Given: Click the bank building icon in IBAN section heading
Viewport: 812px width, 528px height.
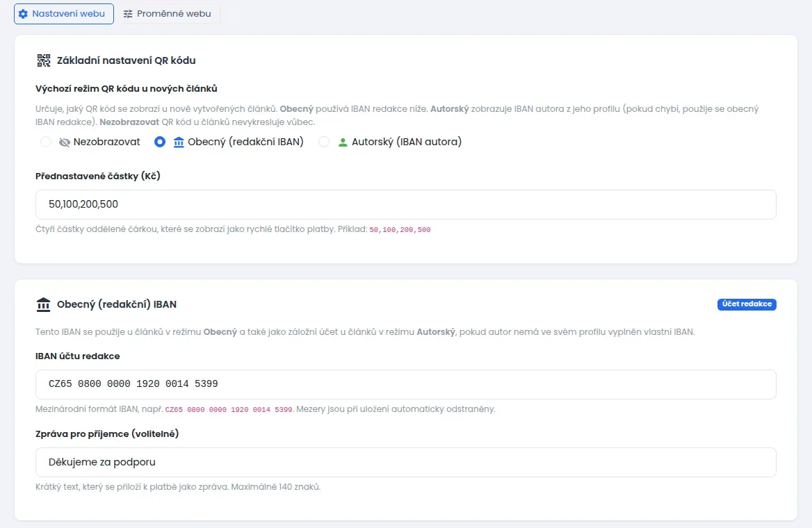Looking at the screenshot, I should click(x=44, y=305).
